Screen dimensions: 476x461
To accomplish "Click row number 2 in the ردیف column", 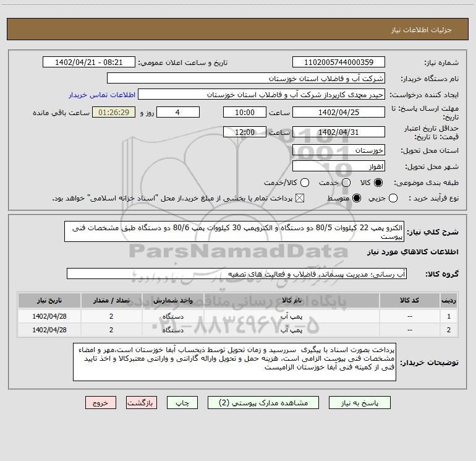I will click(449, 330).
